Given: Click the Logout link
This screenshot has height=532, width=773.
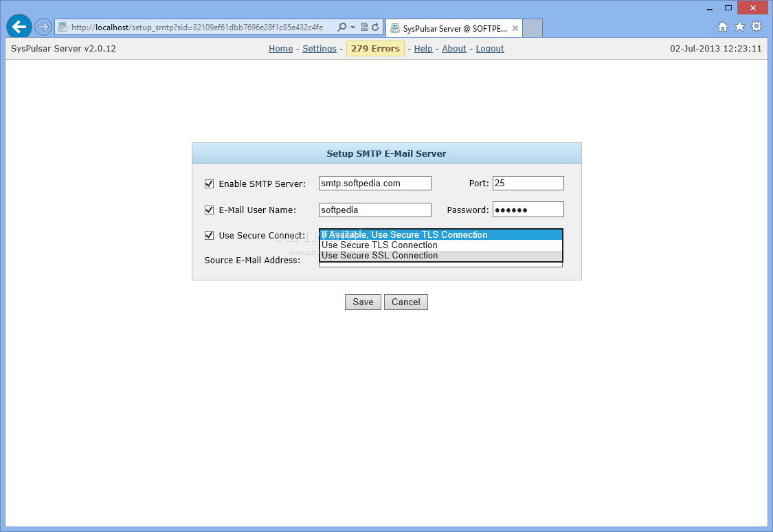Looking at the screenshot, I should pos(489,48).
